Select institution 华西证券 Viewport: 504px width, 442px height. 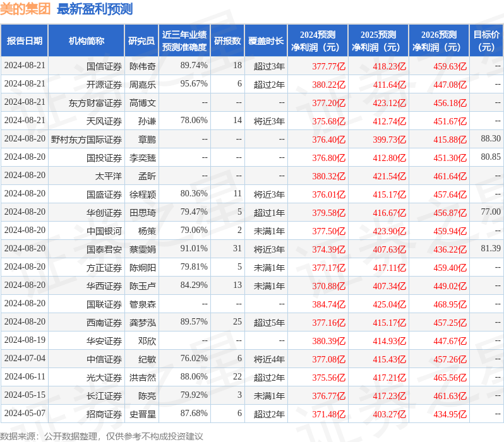[104, 286]
